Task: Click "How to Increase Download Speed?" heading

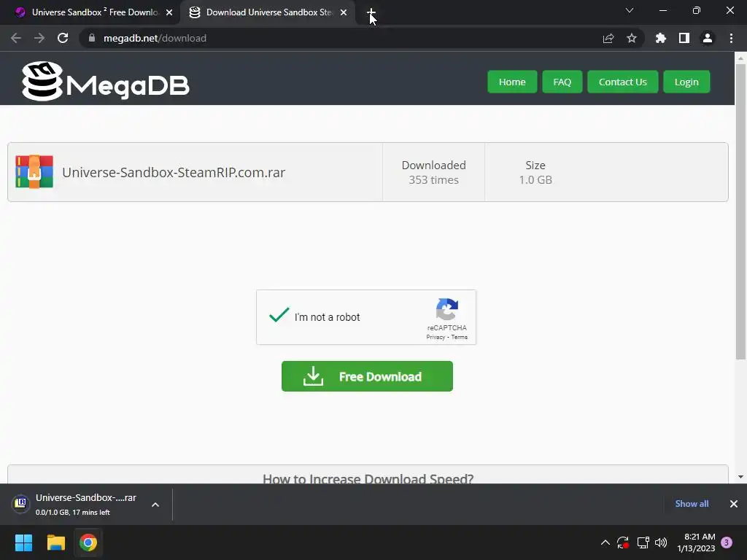Action: click(x=368, y=478)
